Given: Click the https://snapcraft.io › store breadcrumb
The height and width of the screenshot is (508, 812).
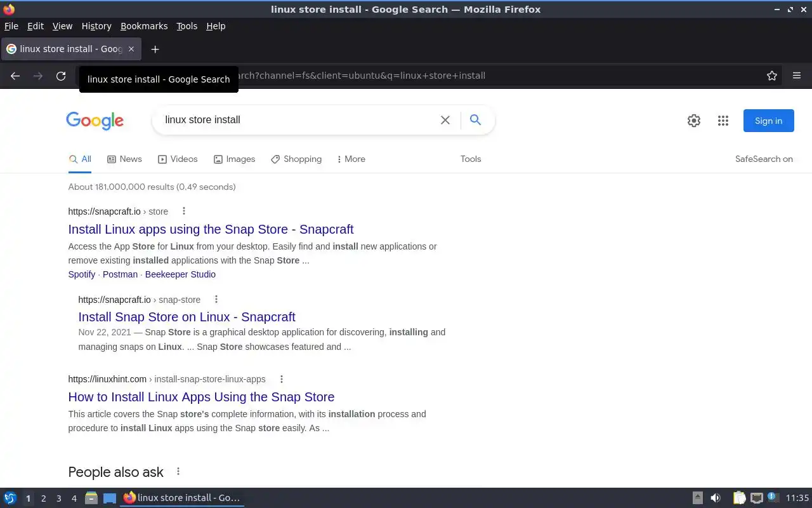Looking at the screenshot, I should pos(118,211).
